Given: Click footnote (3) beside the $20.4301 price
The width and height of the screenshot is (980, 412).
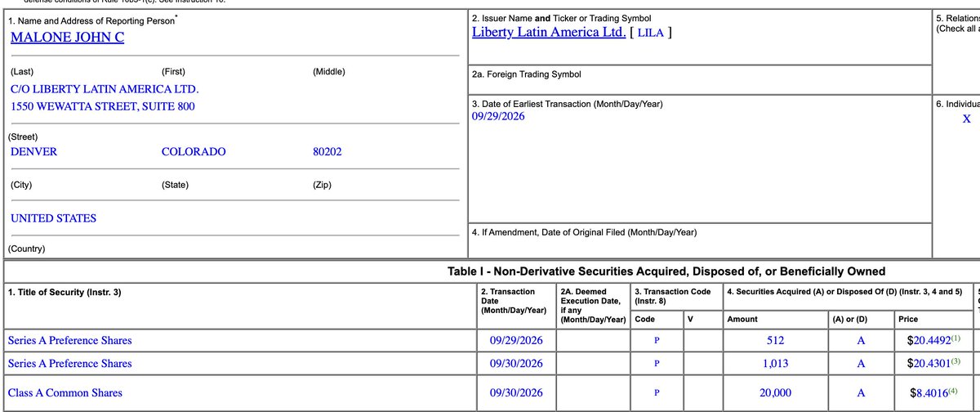Looking at the screenshot, I should (955, 360).
